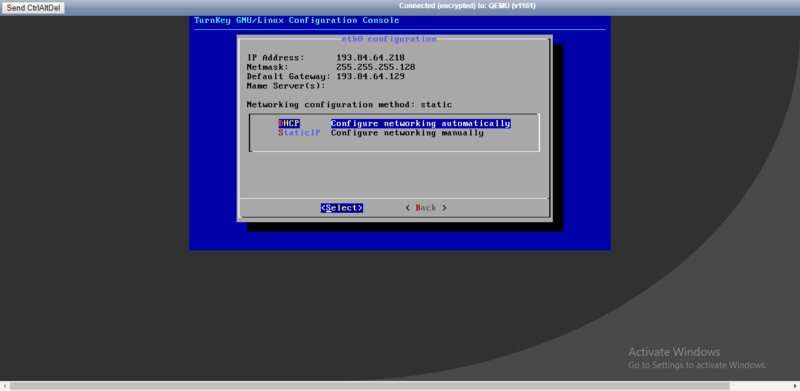Click the 'Default Gateway:' label
This screenshot has width=800, height=391.
click(x=289, y=77)
